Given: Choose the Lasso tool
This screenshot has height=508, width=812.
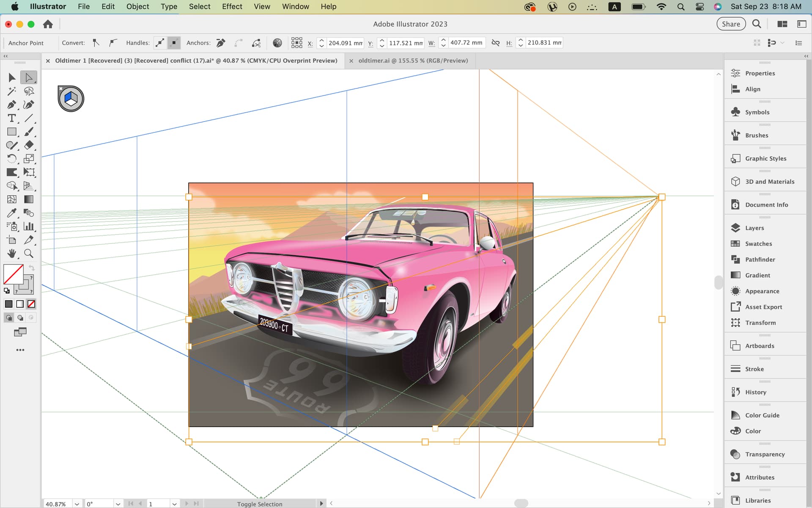Looking at the screenshot, I should click(x=29, y=91).
